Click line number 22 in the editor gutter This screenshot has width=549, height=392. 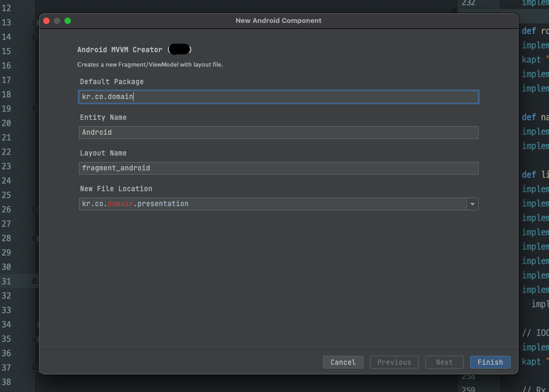coord(6,152)
